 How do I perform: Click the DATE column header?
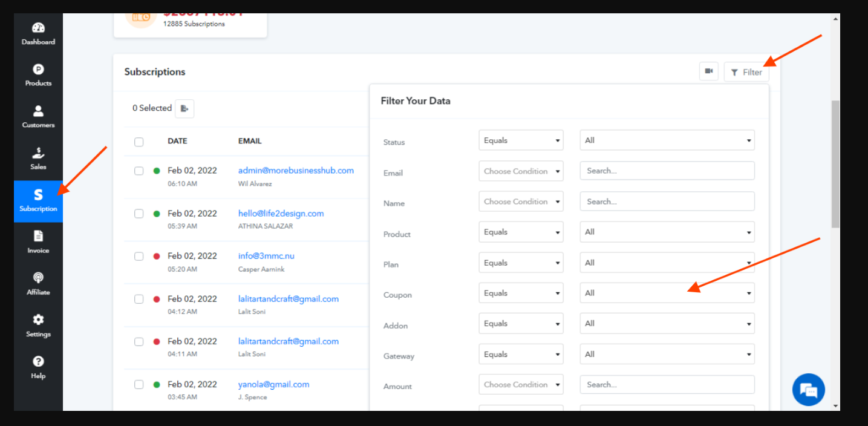tap(177, 141)
